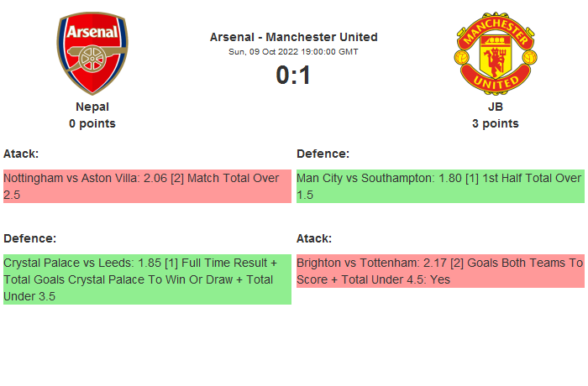
Task: Click the Defence heading above Crystal Palace
Action: tap(29, 238)
